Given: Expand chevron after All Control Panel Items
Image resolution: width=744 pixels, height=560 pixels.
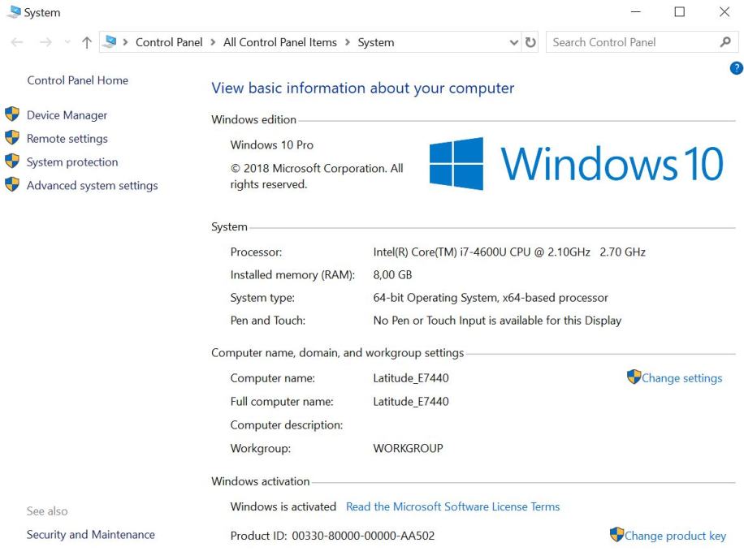Looking at the screenshot, I should point(348,43).
